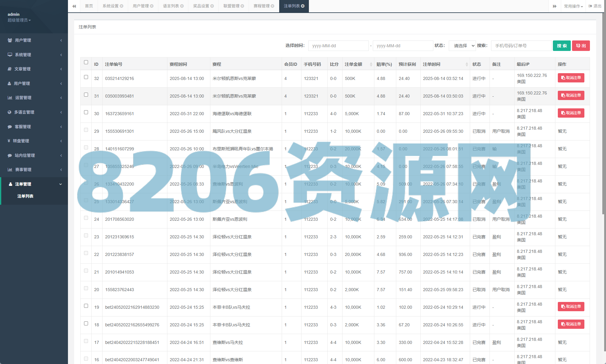Check the row with ID 31

pos(86,95)
